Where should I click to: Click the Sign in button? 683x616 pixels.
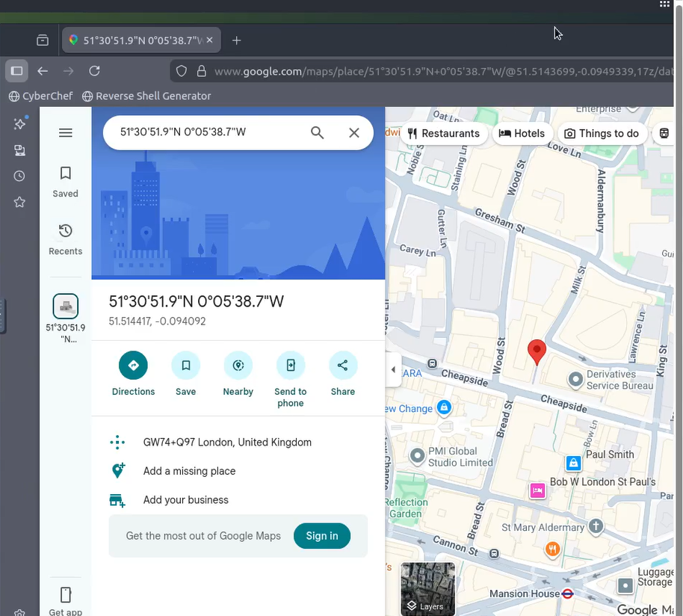pos(321,535)
